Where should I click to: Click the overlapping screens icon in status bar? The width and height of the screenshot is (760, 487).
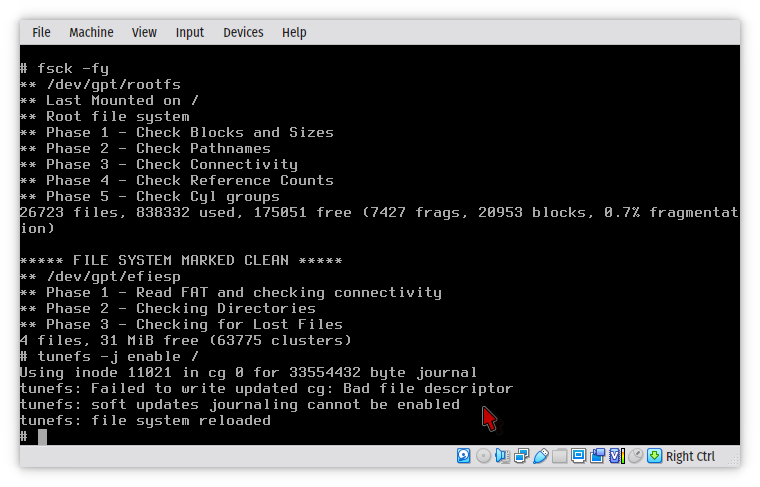[598, 456]
